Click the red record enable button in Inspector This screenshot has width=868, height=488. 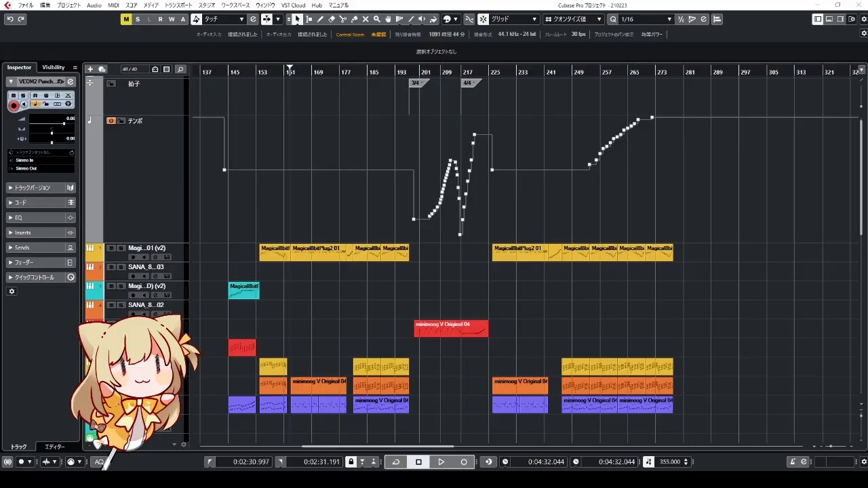pyautogui.click(x=14, y=106)
